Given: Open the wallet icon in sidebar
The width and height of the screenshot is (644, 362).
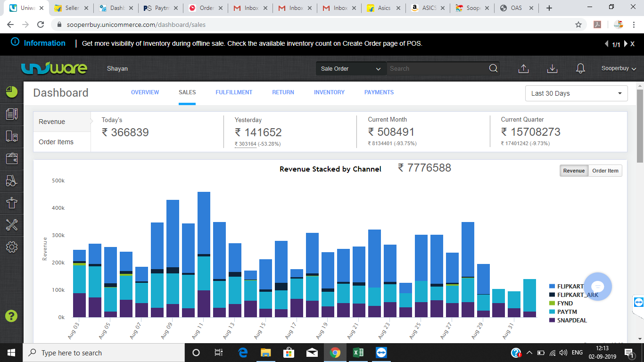Looking at the screenshot, I should (x=12, y=158).
